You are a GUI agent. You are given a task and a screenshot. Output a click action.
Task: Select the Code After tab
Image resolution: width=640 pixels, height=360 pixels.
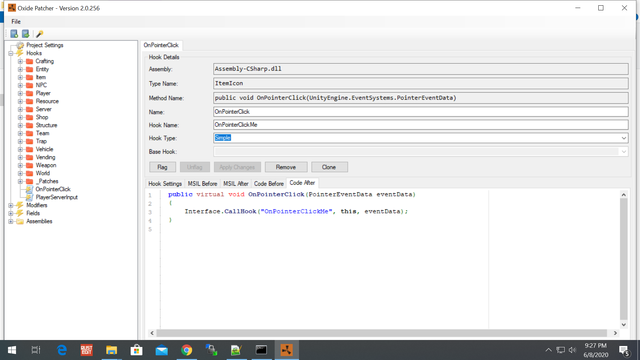point(302,183)
